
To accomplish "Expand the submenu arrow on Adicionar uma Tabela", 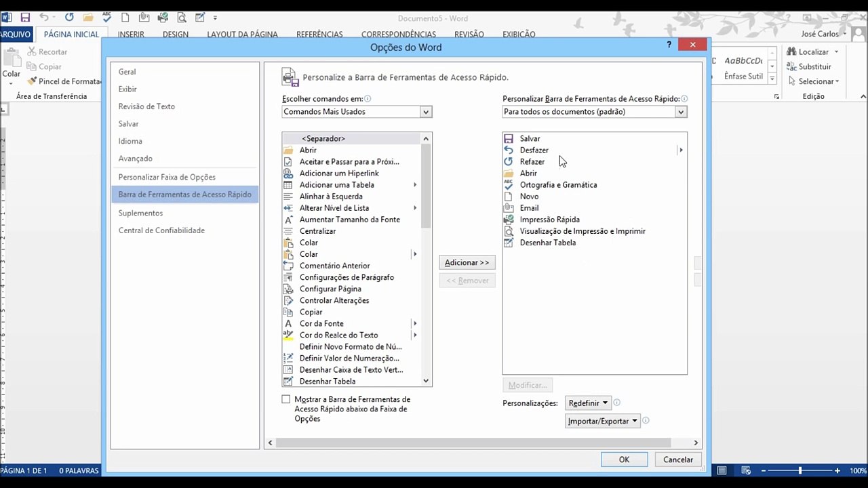I will [x=415, y=185].
